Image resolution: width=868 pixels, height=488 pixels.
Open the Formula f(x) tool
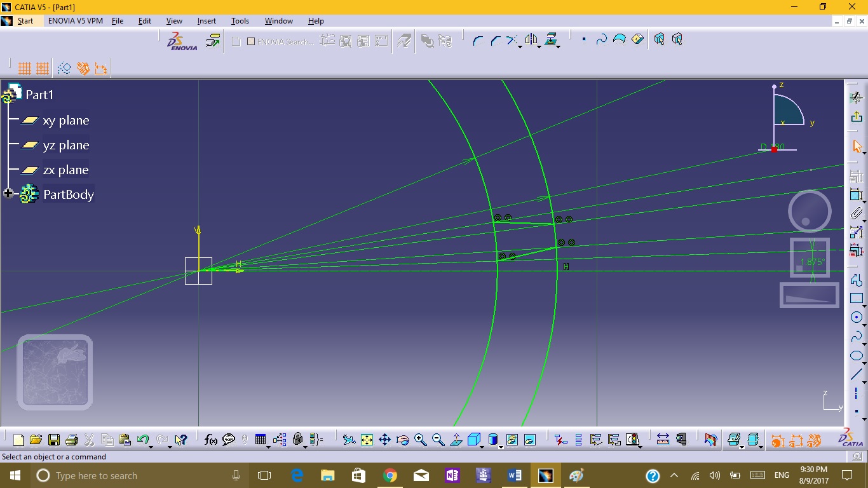[x=211, y=440]
